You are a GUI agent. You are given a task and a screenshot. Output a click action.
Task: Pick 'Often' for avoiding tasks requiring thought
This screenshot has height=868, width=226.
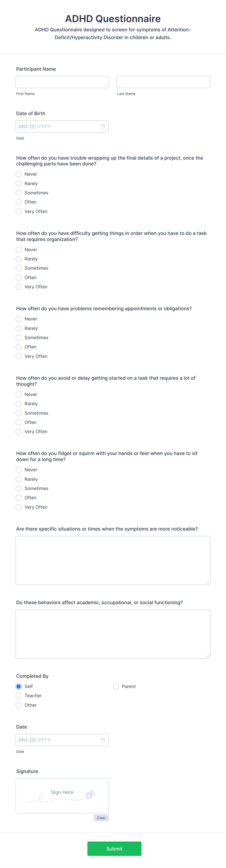(18, 422)
